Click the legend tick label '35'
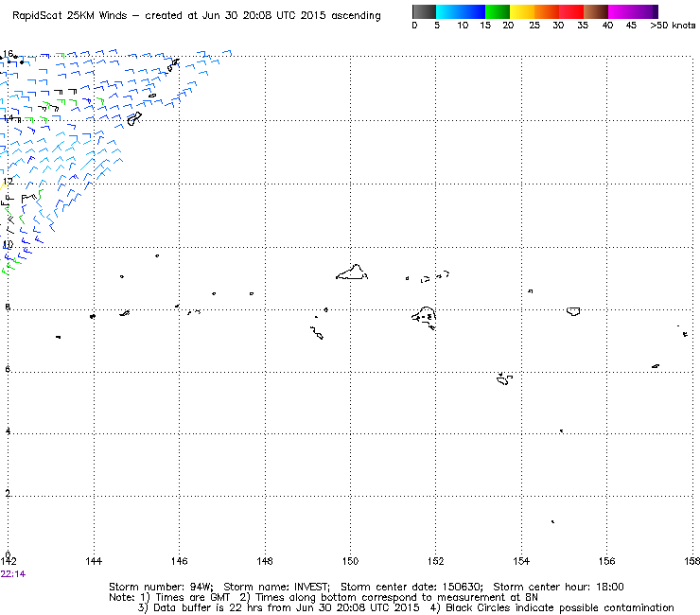 (583, 26)
